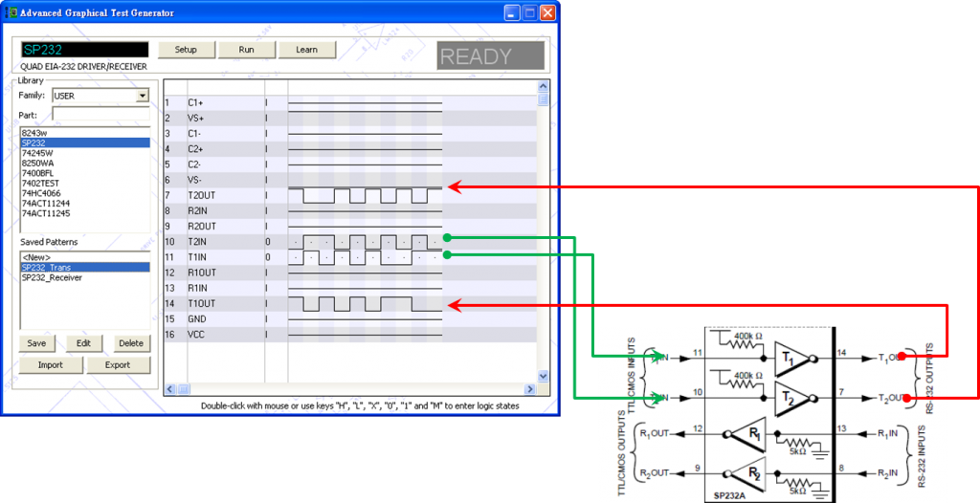980x503 pixels.
Task: Select pin row R2OUT
Action: [350, 227]
